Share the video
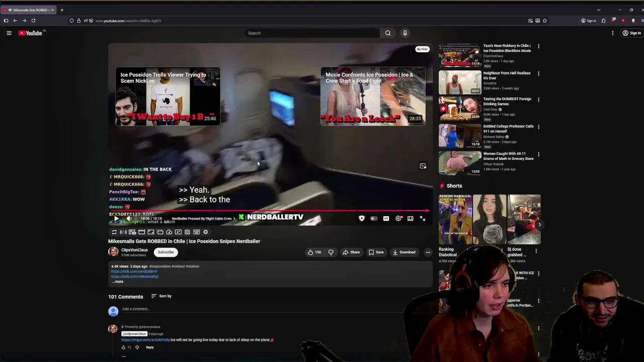 (351, 252)
